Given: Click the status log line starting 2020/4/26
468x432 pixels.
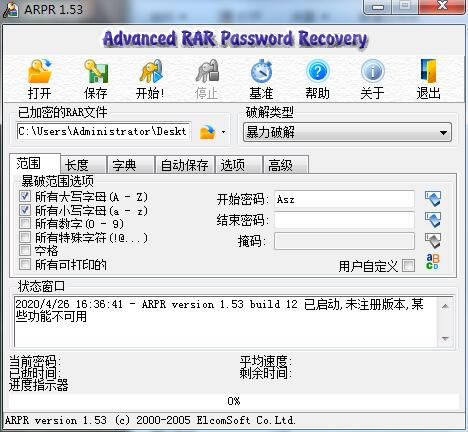Looking at the screenshot, I should coord(219,304).
